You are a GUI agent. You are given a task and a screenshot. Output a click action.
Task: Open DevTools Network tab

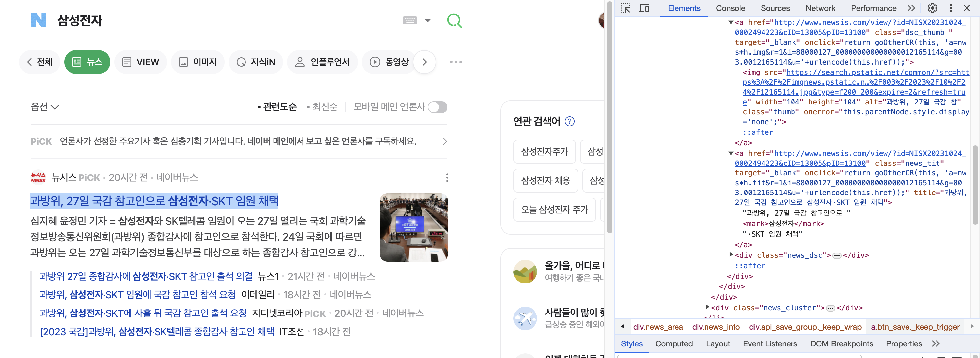click(820, 8)
